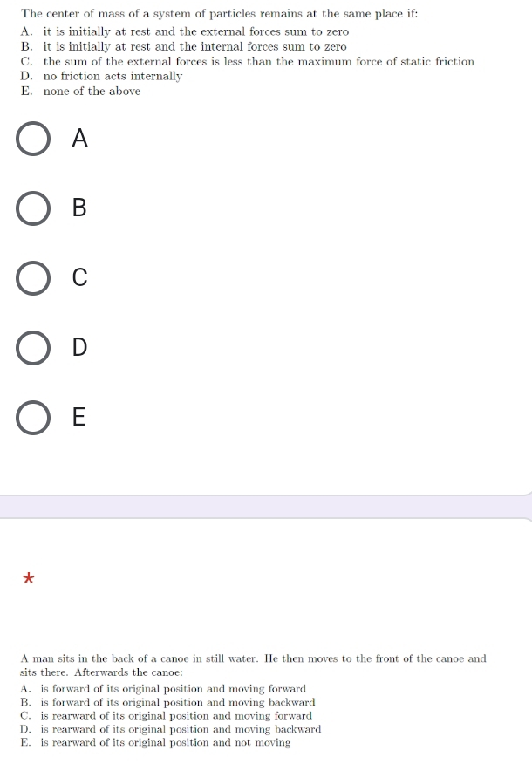The height and width of the screenshot is (764, 532).
Task: Select the radio button for answer A
Action: click(33, 139)
